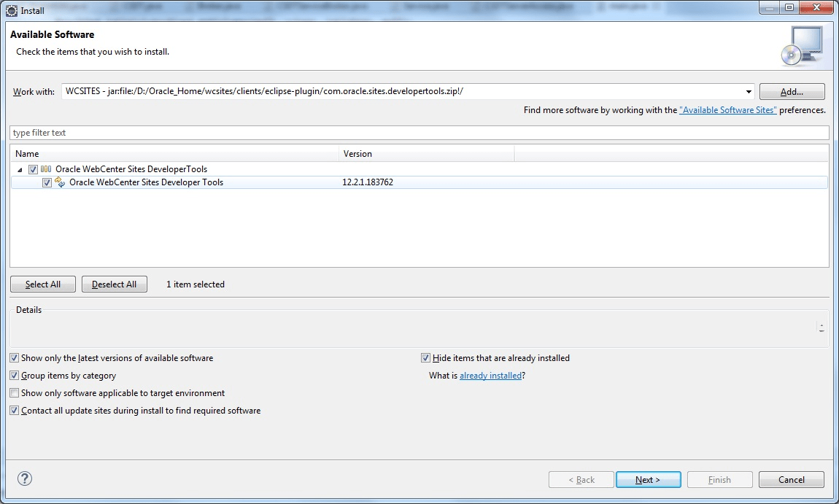Select the Oracle WebCenter Sites Developer Tools row text
The height and width of the screenshot is (504, 839).
[146, 182]
